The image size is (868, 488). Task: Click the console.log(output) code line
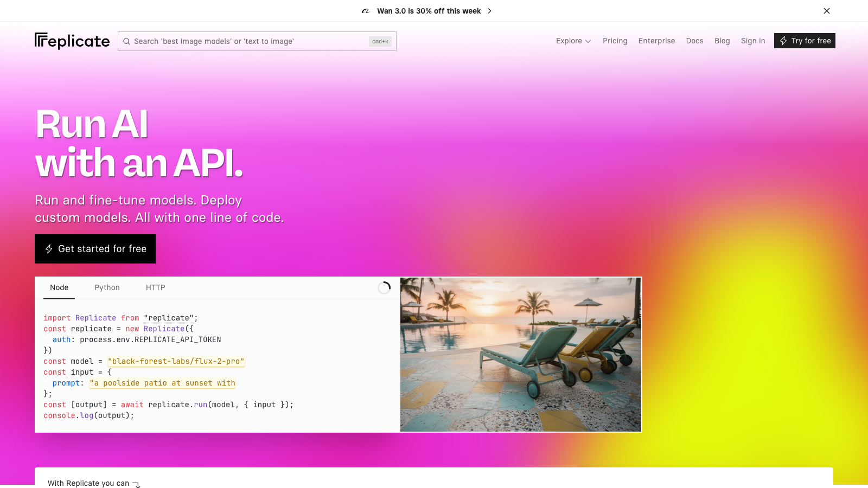88,415
